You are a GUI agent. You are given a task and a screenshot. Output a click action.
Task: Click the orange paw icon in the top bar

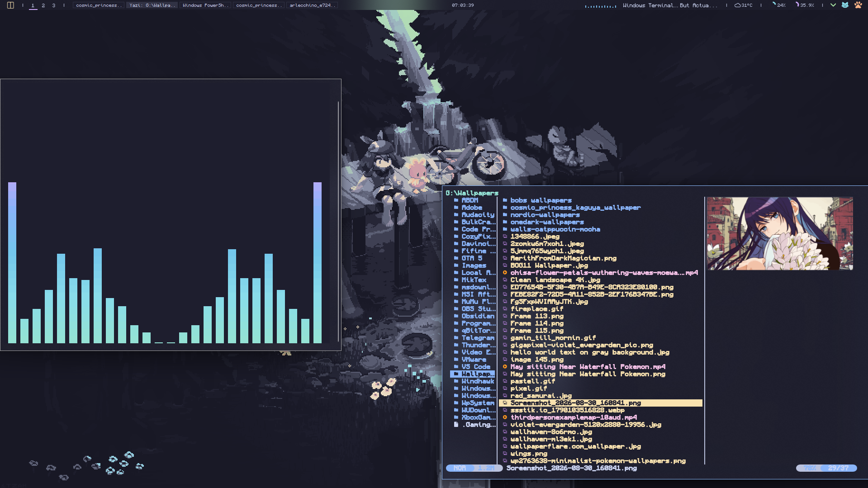[x=858, y=5]
